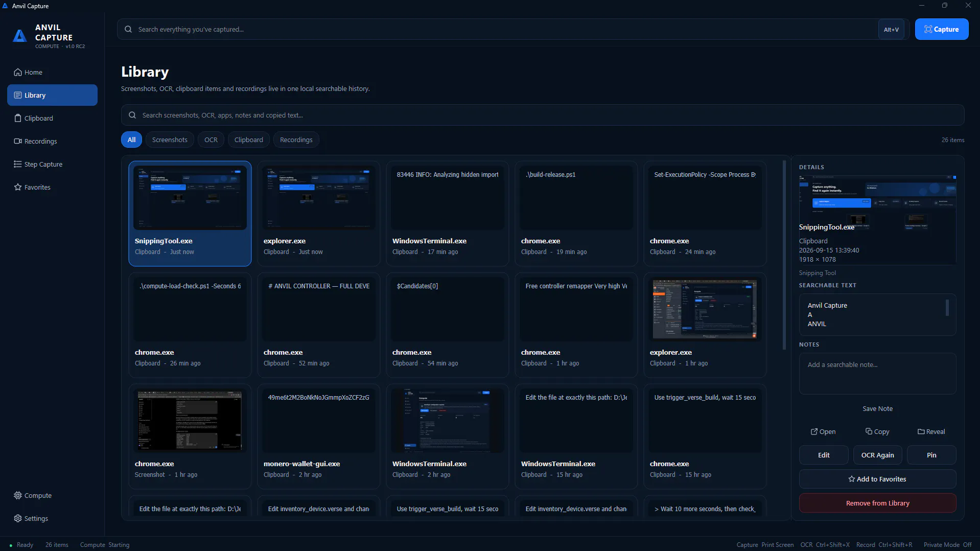This screenshot has width=980, height=551.
Task: Open the chrome.exe 24 min ago item
Action: (x=705, y=214)
